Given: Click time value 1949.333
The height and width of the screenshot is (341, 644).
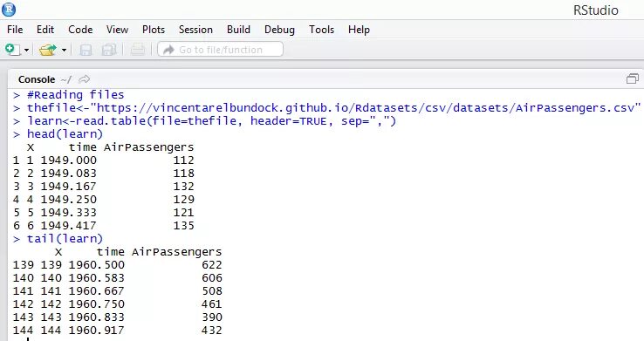Looking at the screenshot, I should pos(69,213).
